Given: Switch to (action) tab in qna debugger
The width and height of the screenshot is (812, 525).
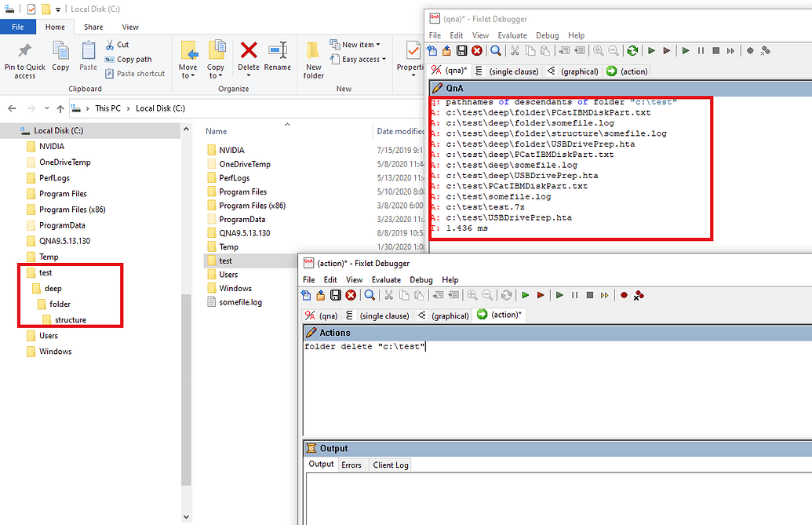Looking at the screenshot, I should 627,71.
